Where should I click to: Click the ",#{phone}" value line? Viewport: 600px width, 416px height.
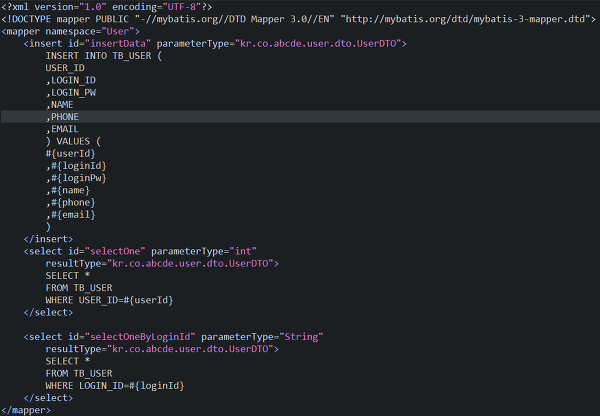point(70,202)
